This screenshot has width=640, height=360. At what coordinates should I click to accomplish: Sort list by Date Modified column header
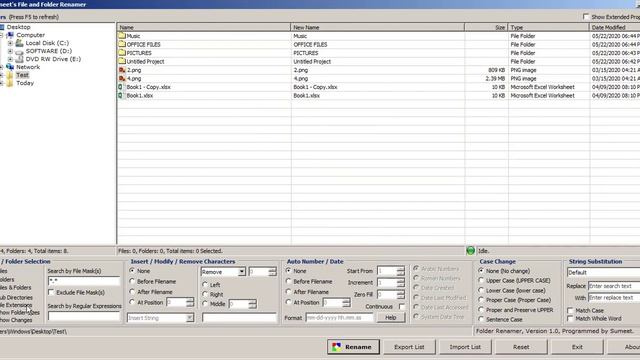pyautogui.click(x=615, y=27)
